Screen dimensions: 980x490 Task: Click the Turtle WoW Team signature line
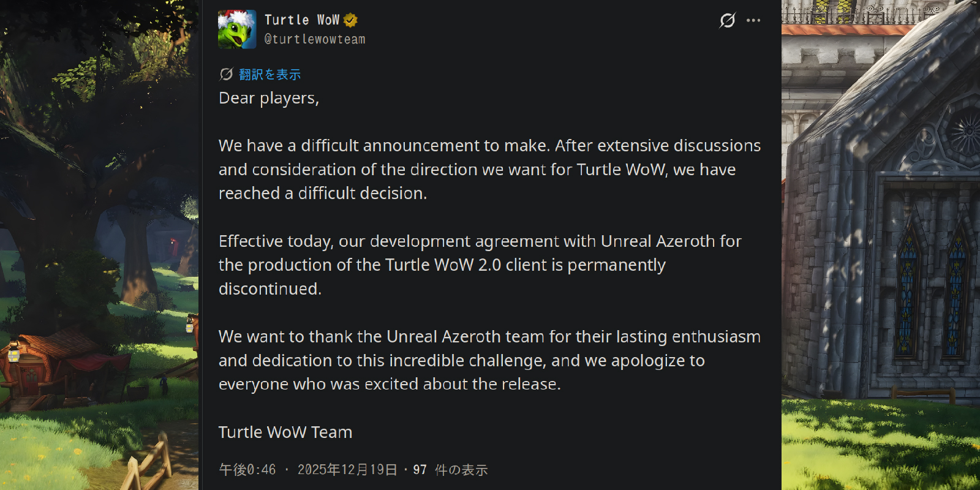pos(285,432)
